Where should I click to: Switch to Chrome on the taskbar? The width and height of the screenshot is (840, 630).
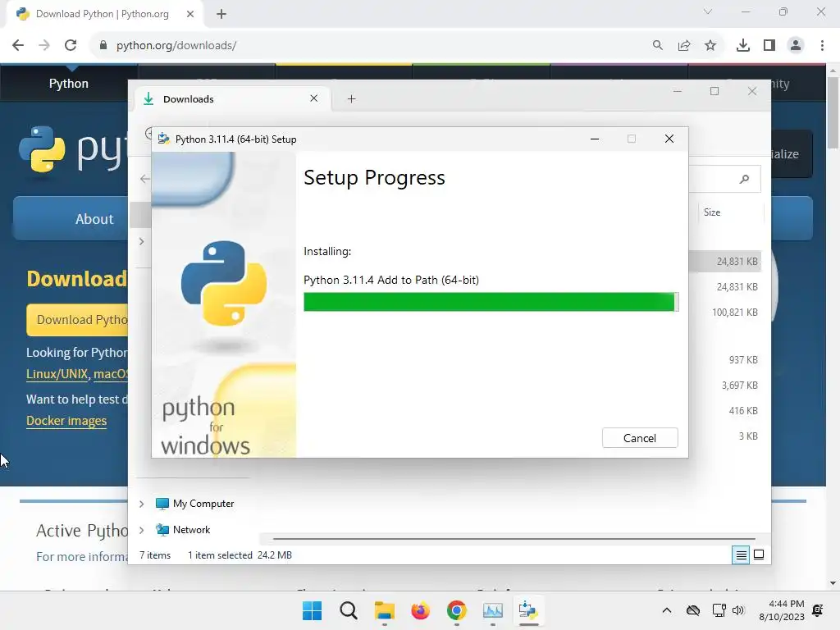[456, 610]
